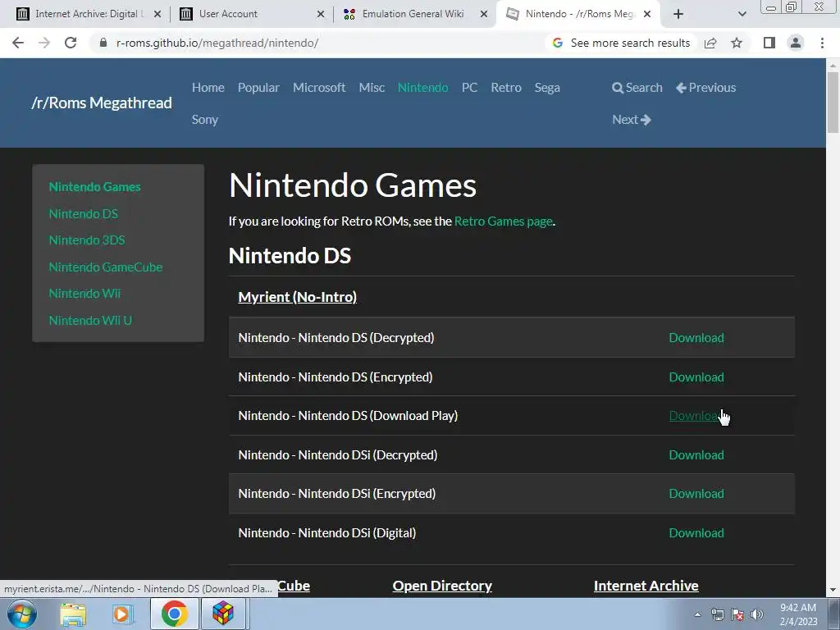Click the Search magnifier link in navbar
The width and height of the screenshot is (840, 630).
[x=637, y=87]
